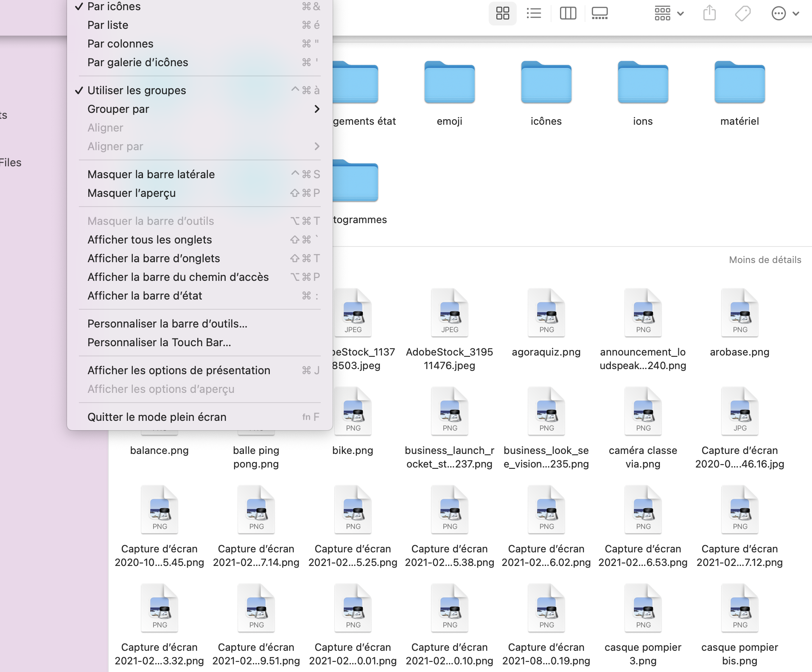
Task: Select the folder ending in 'gements état'
Action: click(356, 82)
